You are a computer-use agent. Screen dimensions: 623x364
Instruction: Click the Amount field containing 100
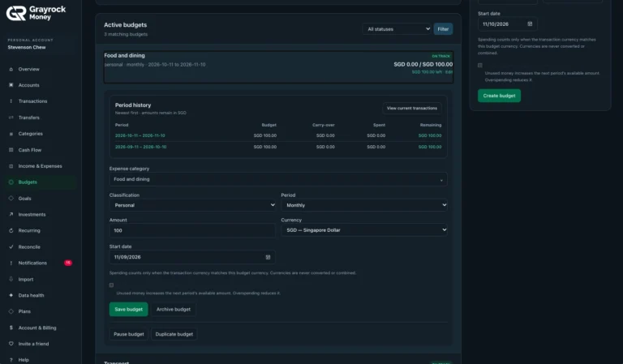coord(192,230)
